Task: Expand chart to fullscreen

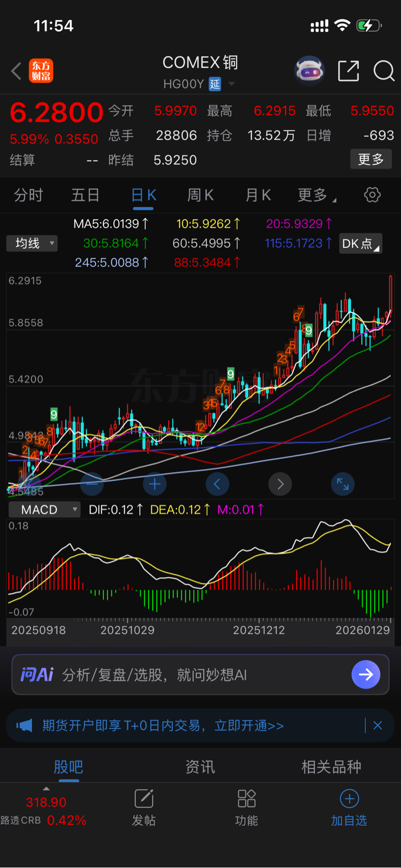Action: tap(343, 484)
